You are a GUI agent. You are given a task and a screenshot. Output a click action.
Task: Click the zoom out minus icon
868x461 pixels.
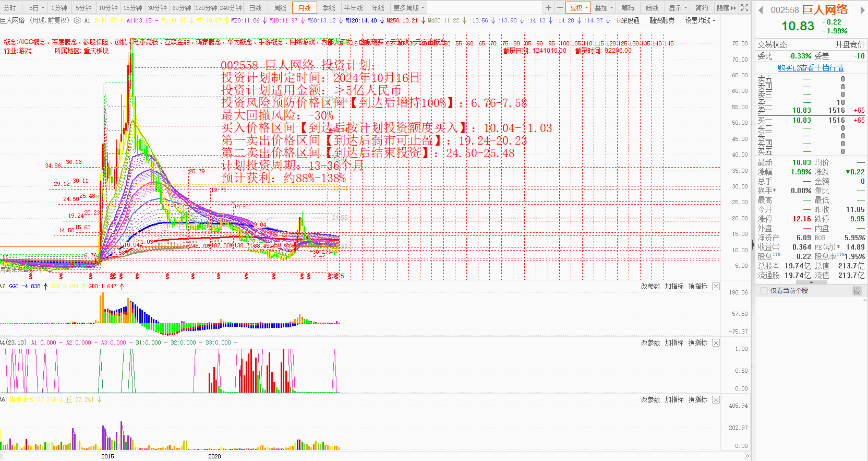pos(560,8)
